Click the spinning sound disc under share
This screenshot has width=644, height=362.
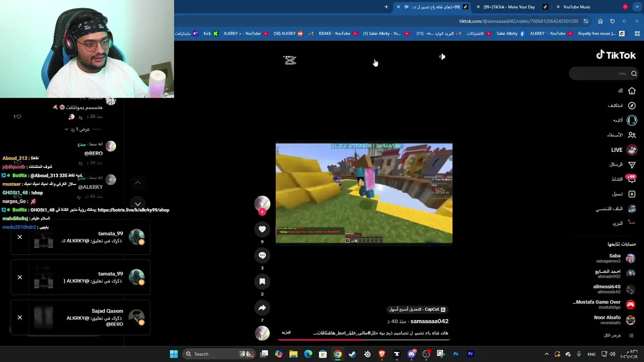click(x=262, y=333)
